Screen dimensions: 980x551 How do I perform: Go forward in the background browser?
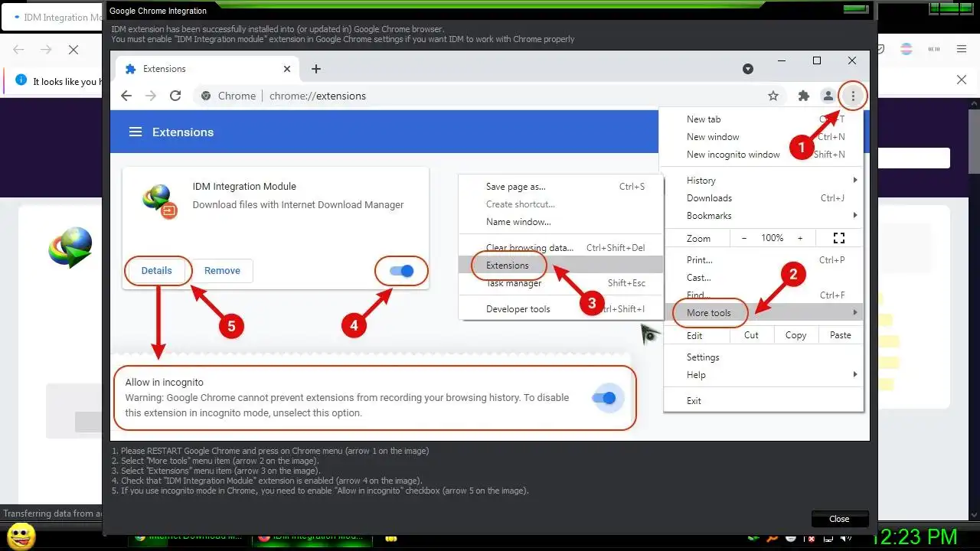[x=46, y=50]
